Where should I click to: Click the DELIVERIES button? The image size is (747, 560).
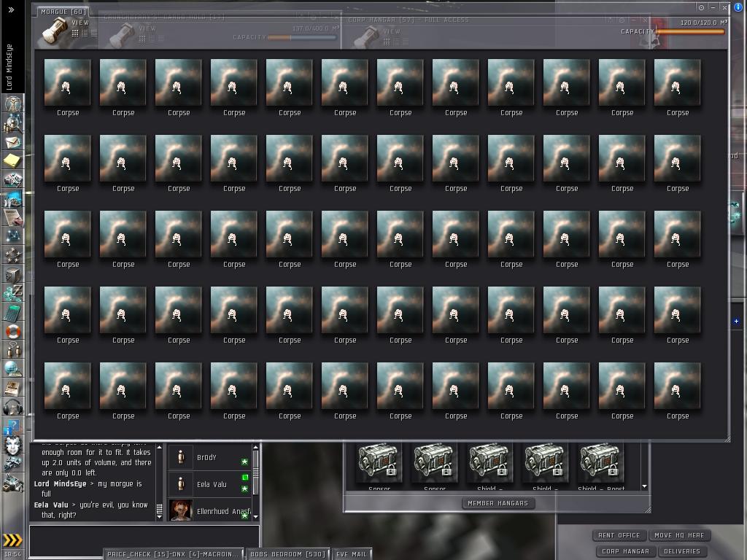tap(682, 551)
